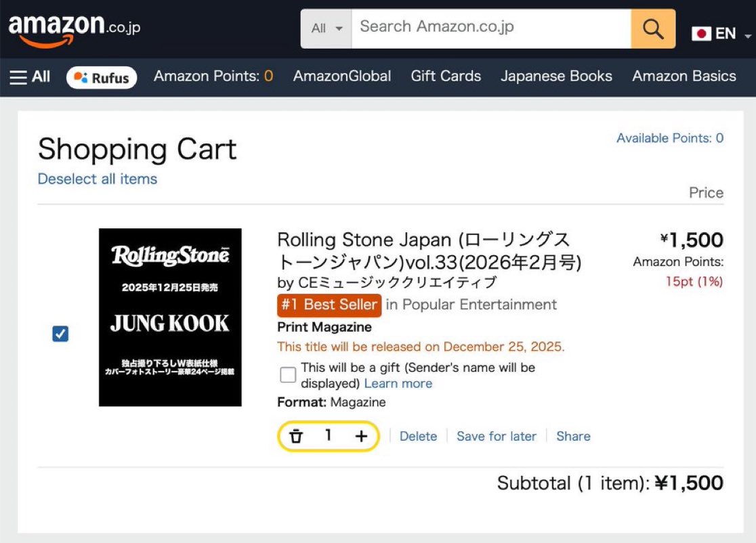Go to Amazon Basics
Screen dimensions: 756x543
684,76
